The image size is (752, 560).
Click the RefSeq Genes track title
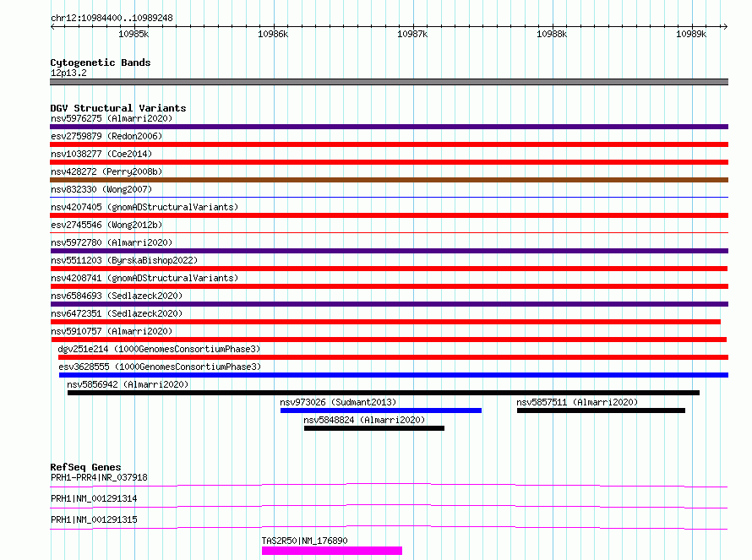(x=86, y=467)
